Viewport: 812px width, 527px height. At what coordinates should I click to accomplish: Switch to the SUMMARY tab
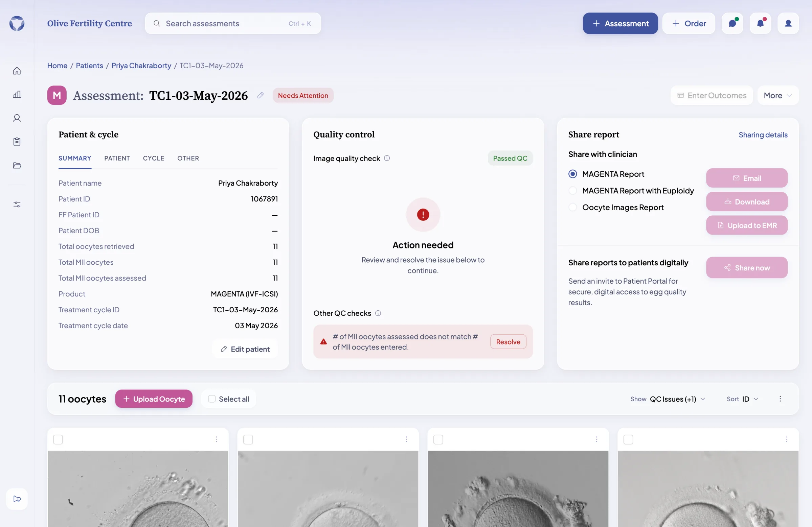(x=75, y=158)
